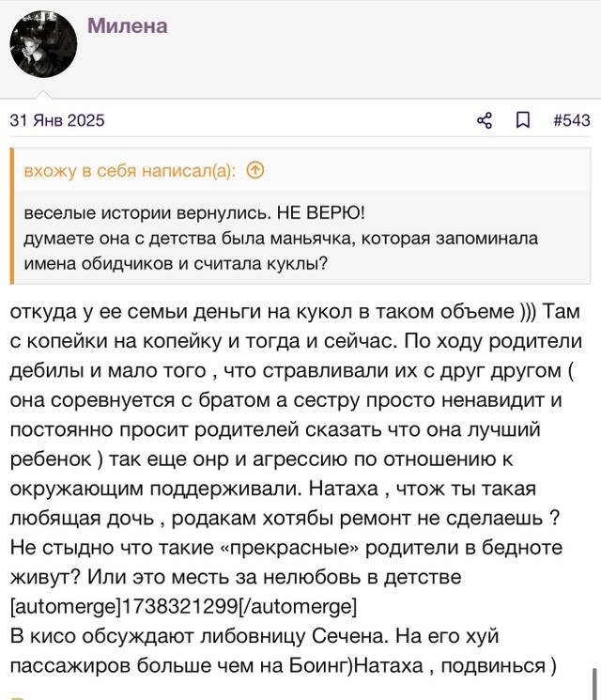Click quoted text 'НЕ ВЕРЮ!'
This screenshot has width=601, height=700.
point(321,212)
